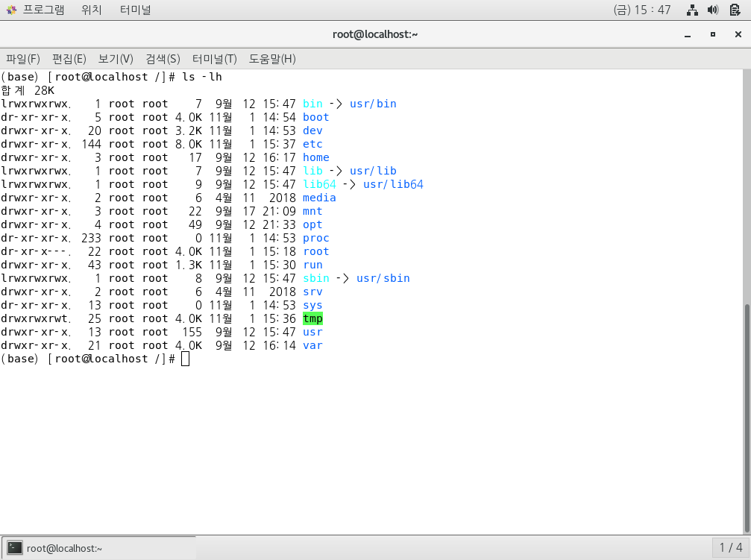This screenshot has width=751, height=560.
Task: Click the 'var' directory name
Action: click(x=312, y=345)
